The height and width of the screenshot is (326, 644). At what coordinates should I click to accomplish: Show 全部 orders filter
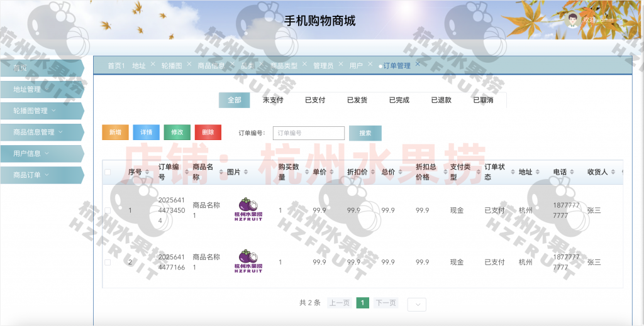(234, 100)
